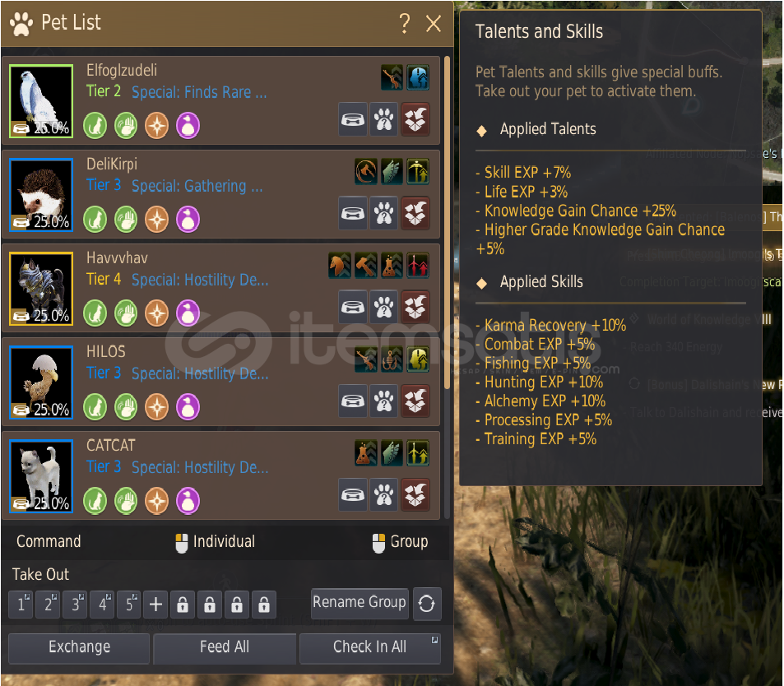Click the green cat follow icon for HILOS
Image resolution: width=784 pixels, height=686 pixels.
[x=95, y=407]
